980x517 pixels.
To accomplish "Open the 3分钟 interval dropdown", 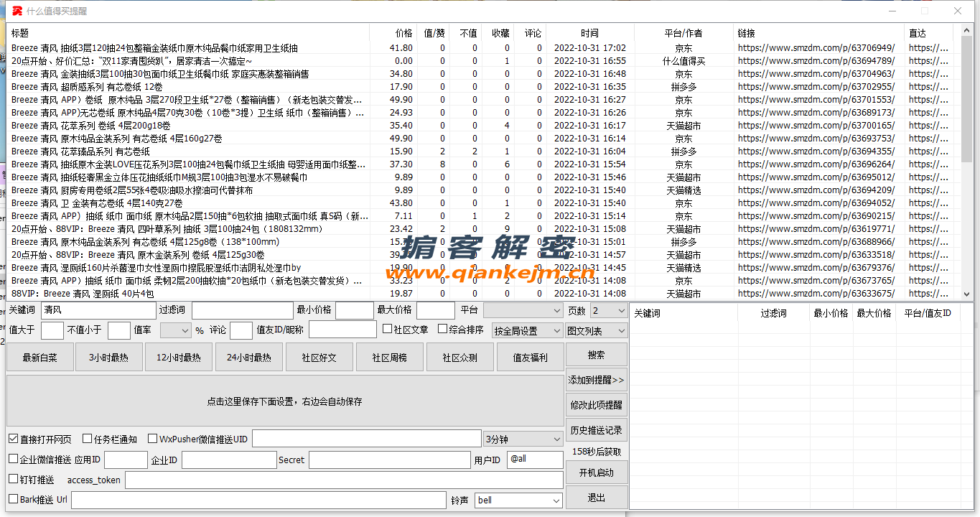I will [x=523, y=439].
